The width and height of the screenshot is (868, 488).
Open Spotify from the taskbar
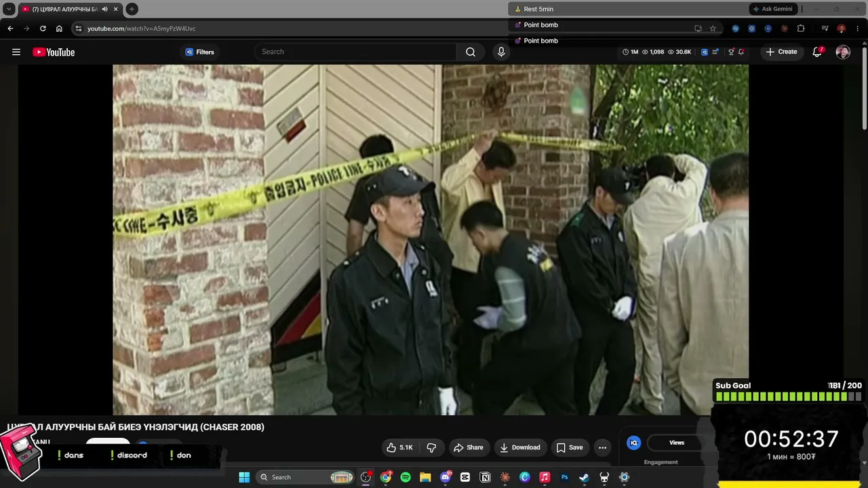[x=406, y=477]
